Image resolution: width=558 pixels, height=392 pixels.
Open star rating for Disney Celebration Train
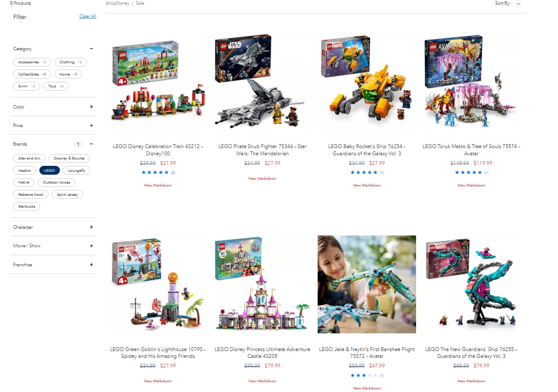tap(155, 173)
